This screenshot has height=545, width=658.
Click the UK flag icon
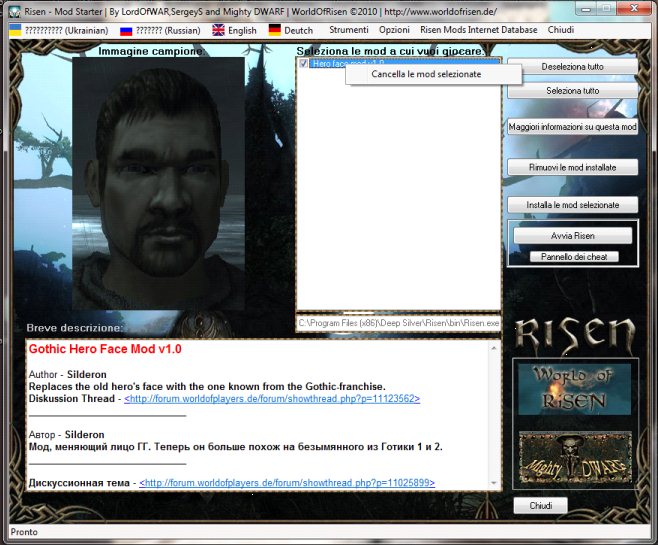[218, 30]
